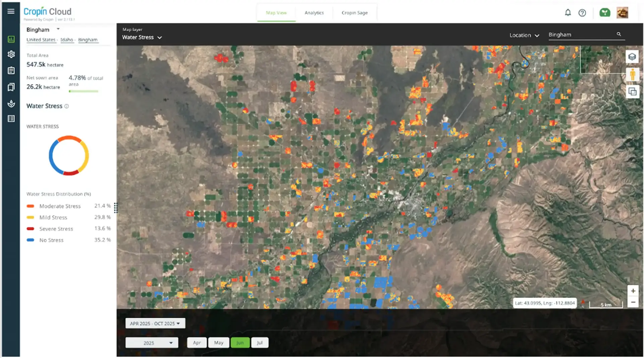Switch to the Analytics tab
This screenshot has height=358, width=644.
[x=314, y=13]
